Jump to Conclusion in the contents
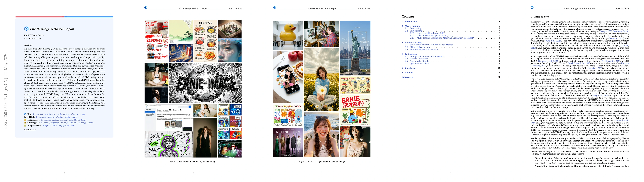Image resolution: width=644 pixels, height=182 pixels. [x=409, y=68]
